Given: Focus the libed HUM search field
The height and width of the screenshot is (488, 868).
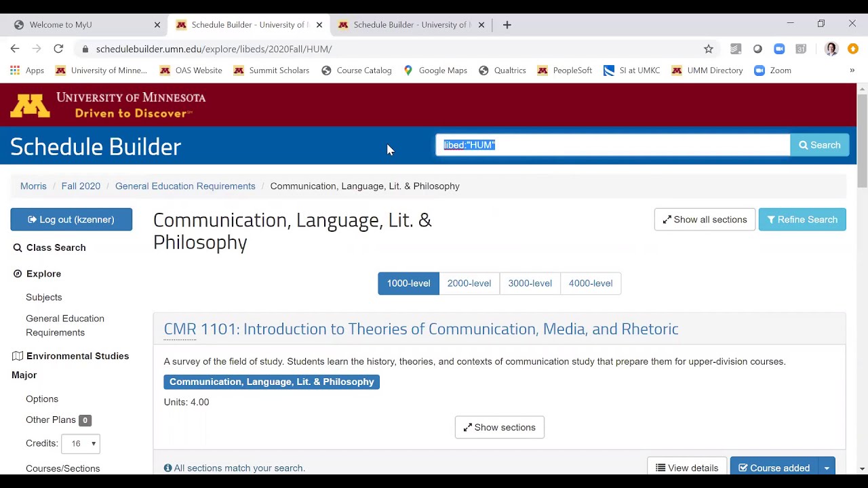Looking at the screenshot, I should [x=613, y=145].
